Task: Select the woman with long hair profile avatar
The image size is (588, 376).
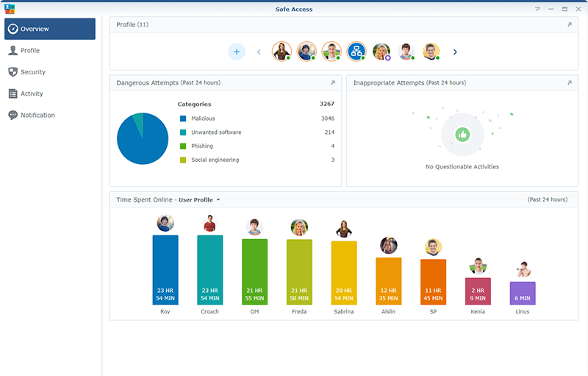Action: tap(282, 52)
